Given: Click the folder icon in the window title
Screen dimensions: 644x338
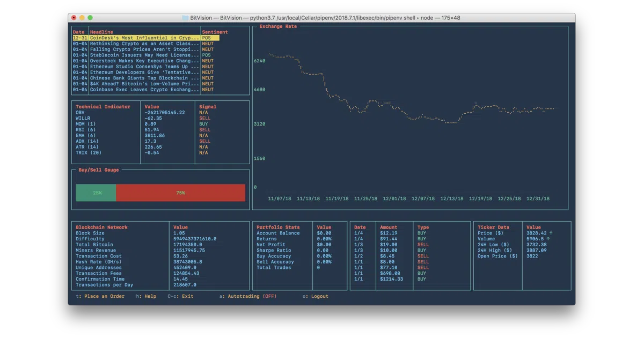Looking at the screenshot, I should pos(185,18).
